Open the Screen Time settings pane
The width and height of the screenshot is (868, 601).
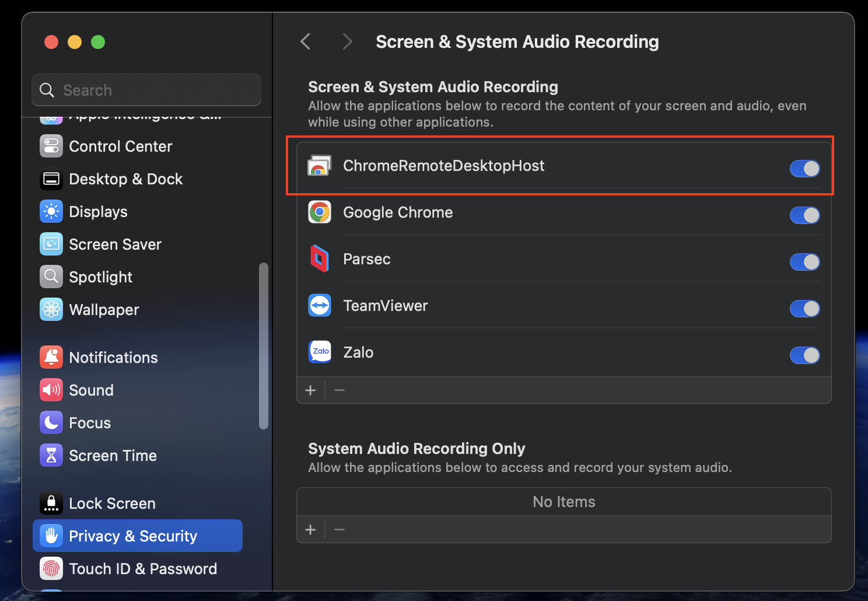tap(138, 456)
